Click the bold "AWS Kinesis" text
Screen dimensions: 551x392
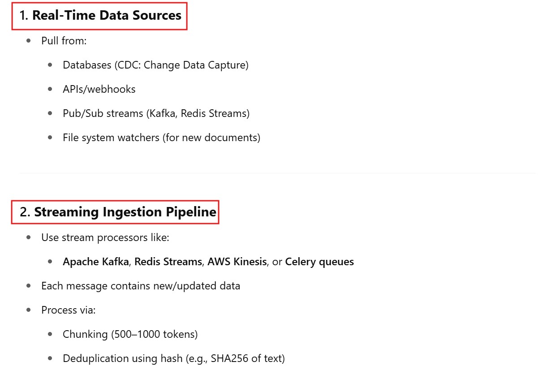(x=237, y=262)
